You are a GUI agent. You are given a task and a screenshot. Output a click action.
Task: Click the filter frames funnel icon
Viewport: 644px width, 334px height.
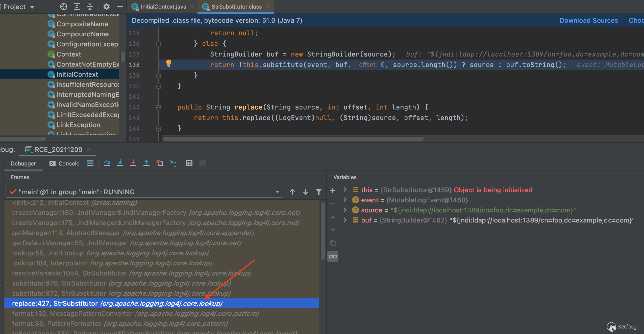[x=319, y=192]
